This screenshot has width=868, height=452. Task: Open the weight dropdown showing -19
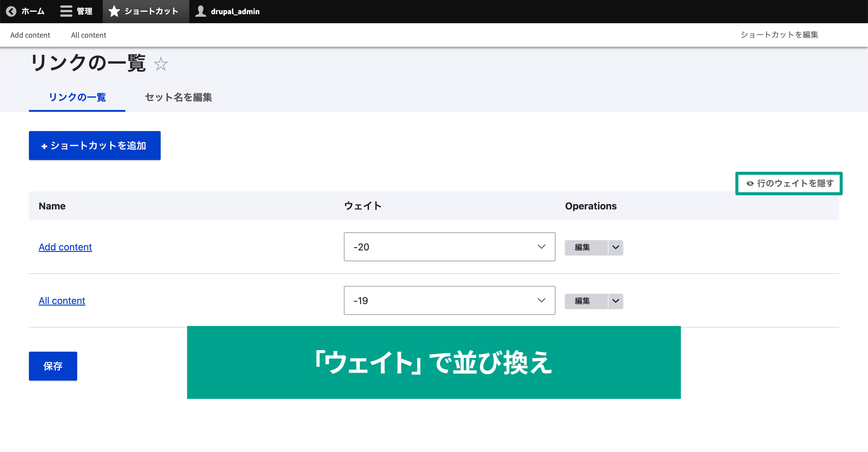(x=449, y=300)
